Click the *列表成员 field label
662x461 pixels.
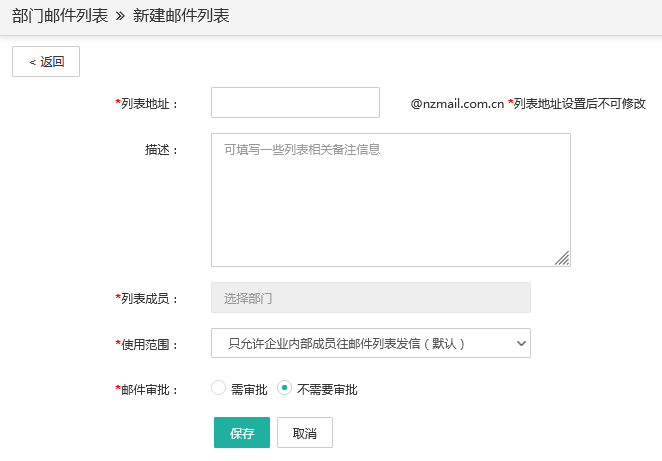point(147,299)
